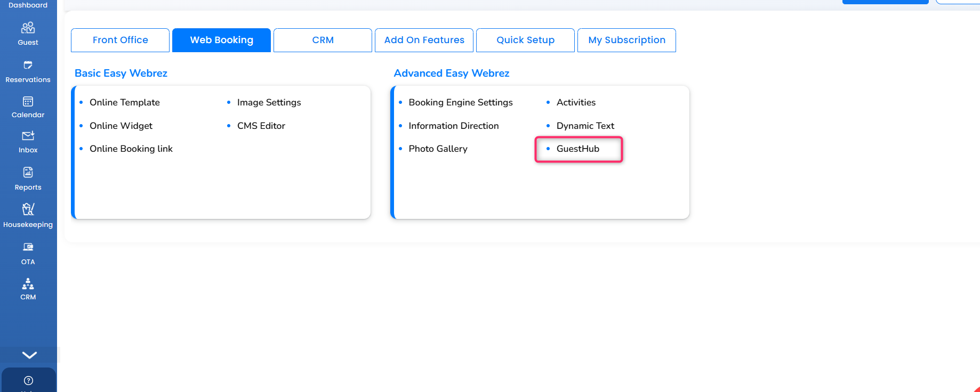Open the Guest sidebar icon

click(28, 28)
